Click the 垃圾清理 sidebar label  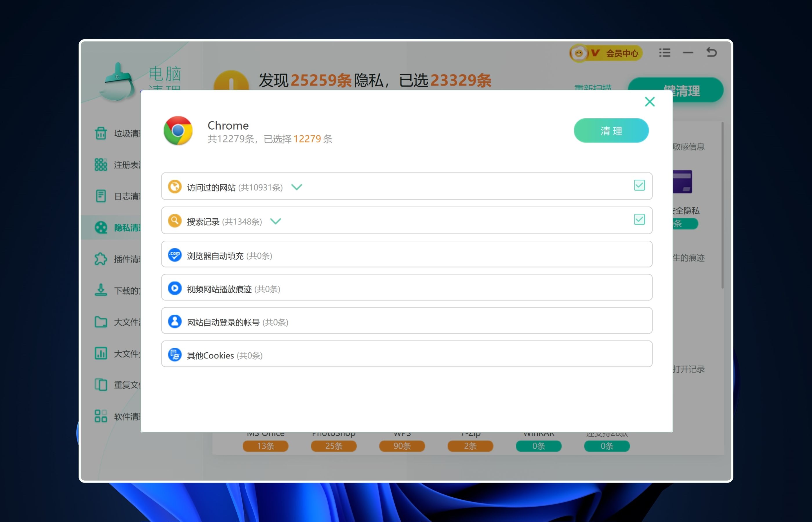[x=127, y=134]
